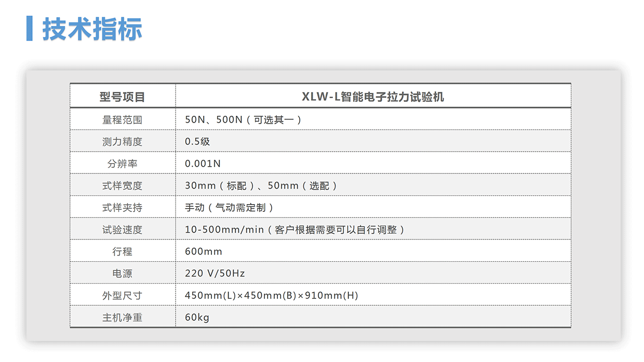Click the 0.5级 value cell
Screen dimensions: 644x362
(x=197, y=141)
